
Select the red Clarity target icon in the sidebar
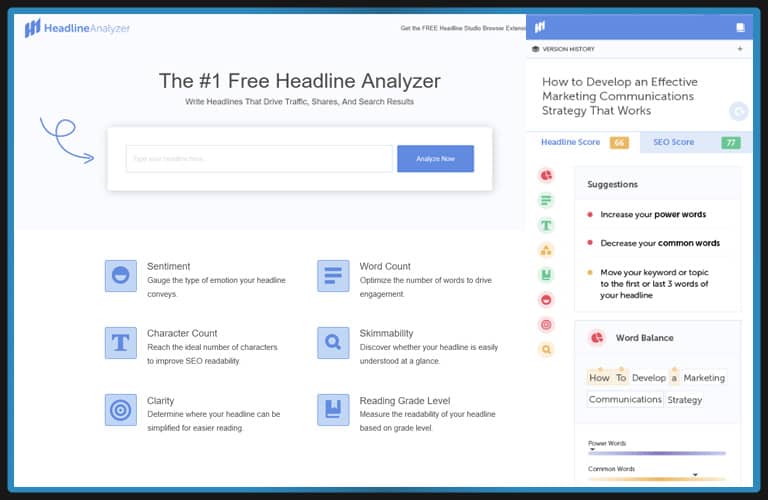[x=546, y=324]
